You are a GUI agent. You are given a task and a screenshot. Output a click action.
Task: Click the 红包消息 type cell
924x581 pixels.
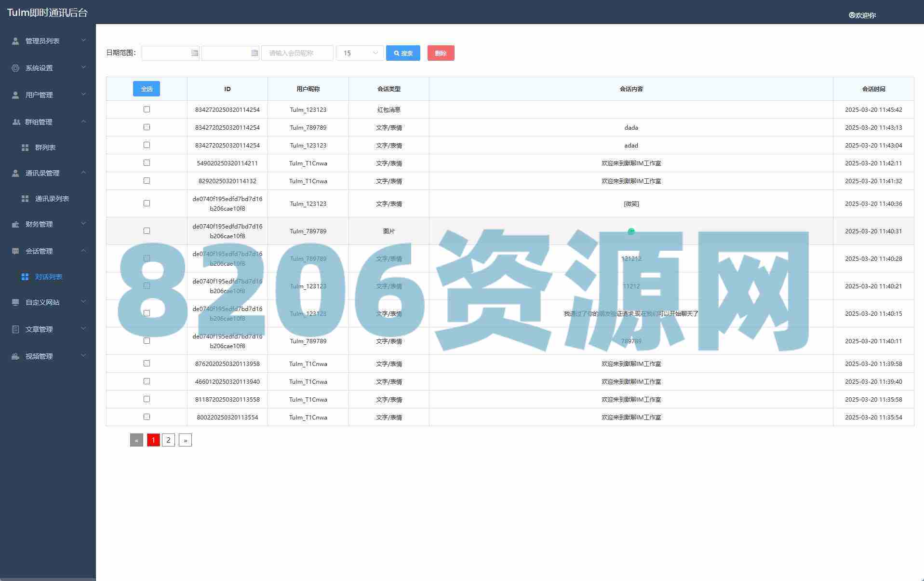click(389, 110)
